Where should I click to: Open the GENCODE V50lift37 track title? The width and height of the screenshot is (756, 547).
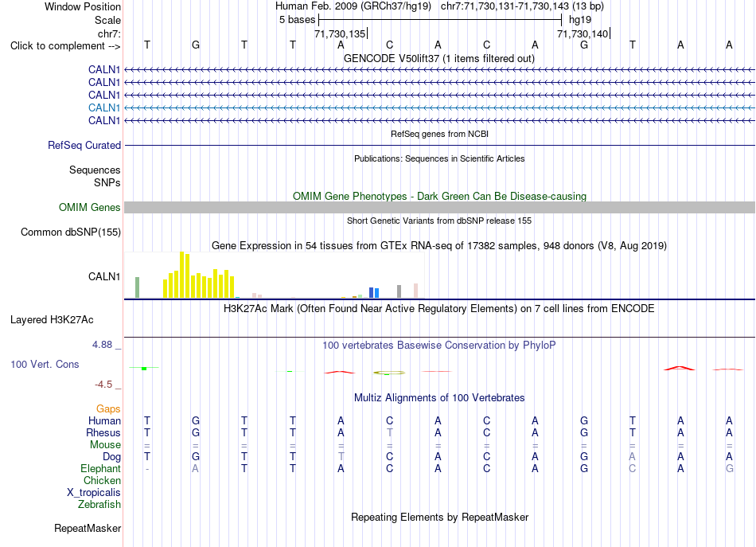[438, 58]
